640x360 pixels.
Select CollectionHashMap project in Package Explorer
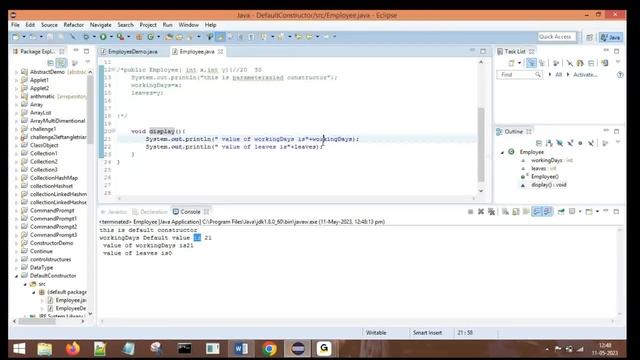click(53, 178)
